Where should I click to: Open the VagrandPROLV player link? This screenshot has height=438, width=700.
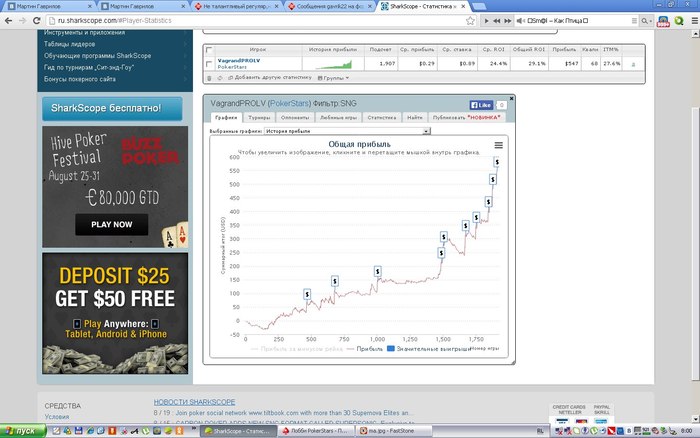coord(238,60)
